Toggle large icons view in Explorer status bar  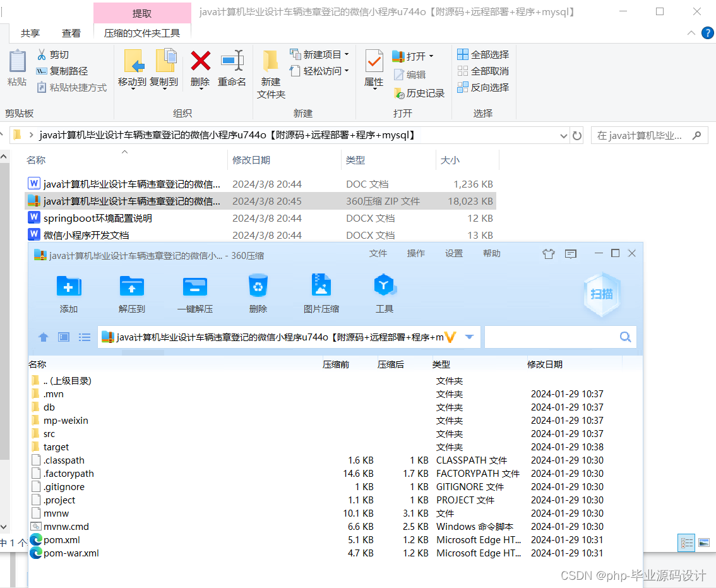coord(703,543)
